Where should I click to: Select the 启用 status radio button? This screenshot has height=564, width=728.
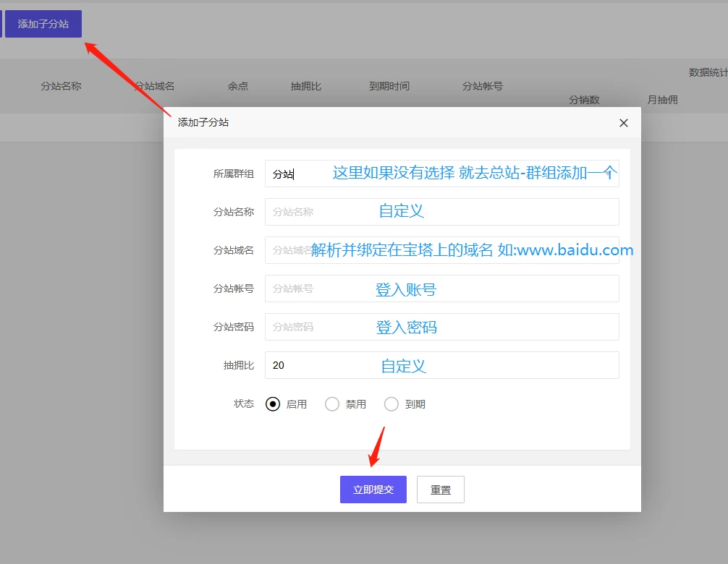[x=273, y=404]
